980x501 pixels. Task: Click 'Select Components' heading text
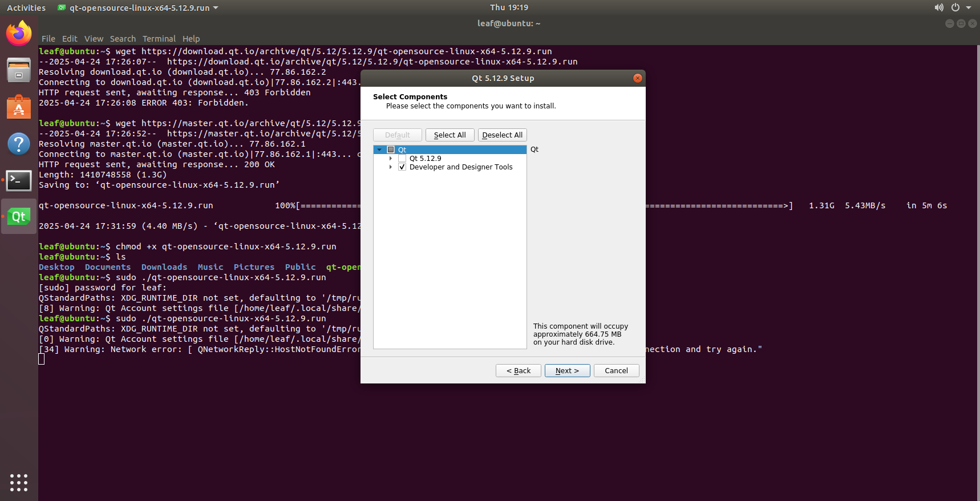tap(410, 97)
